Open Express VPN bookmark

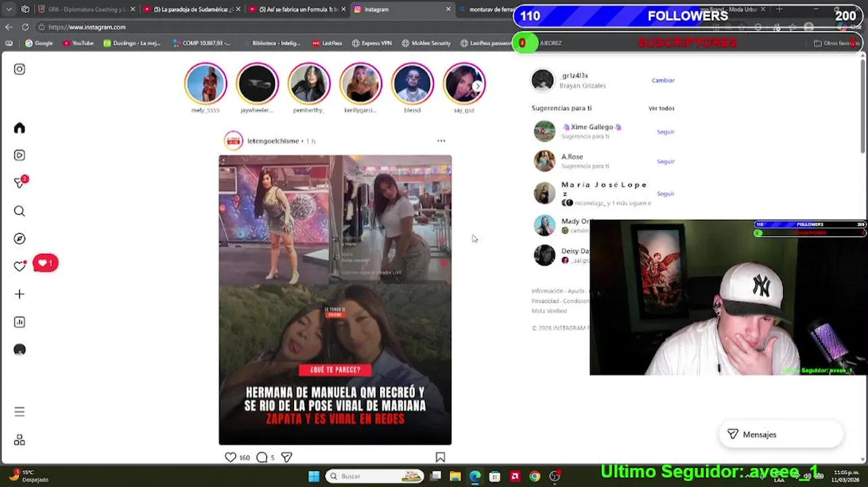tap(372, 43)
